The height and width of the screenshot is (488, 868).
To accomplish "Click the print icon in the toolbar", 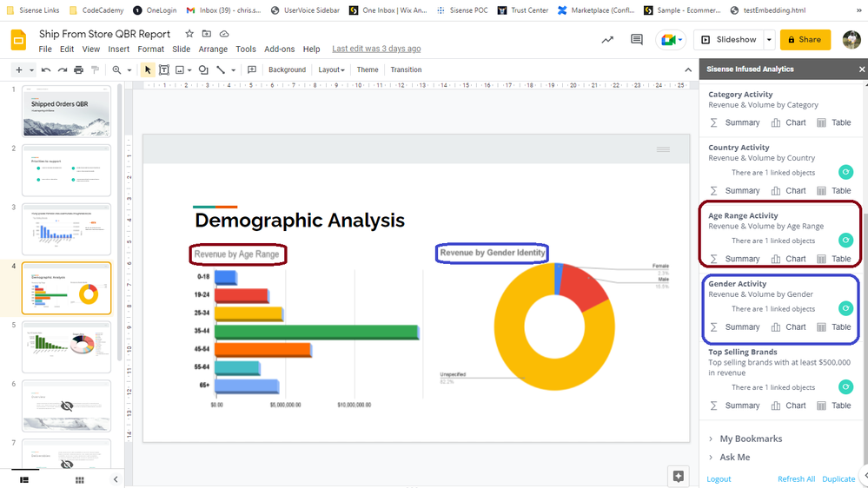I will 79,69.
